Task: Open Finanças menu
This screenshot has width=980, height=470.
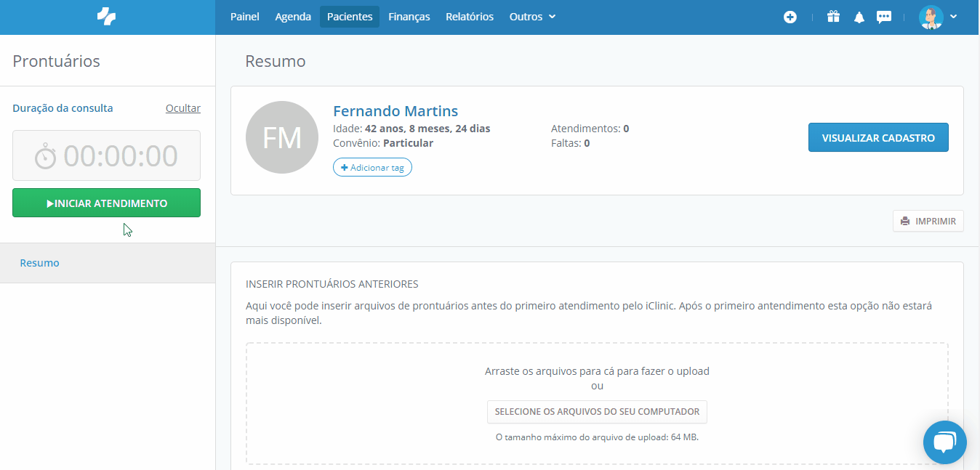Action: 409,17
